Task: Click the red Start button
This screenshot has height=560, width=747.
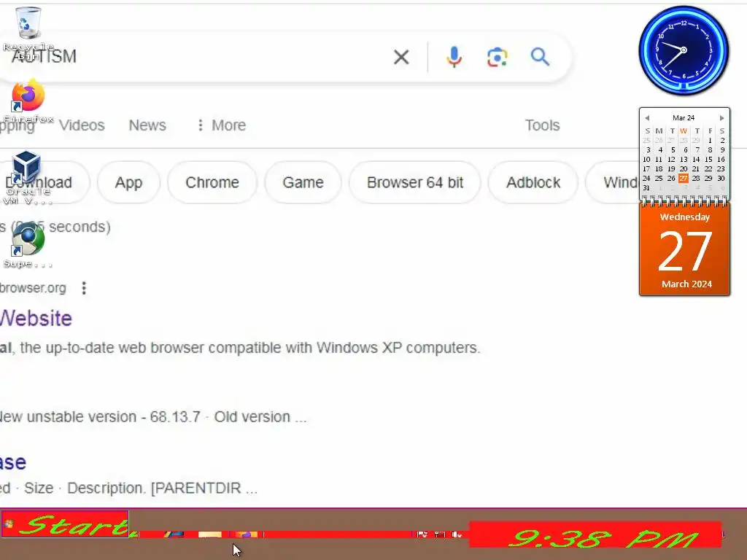Action: [x=65, y=524]
